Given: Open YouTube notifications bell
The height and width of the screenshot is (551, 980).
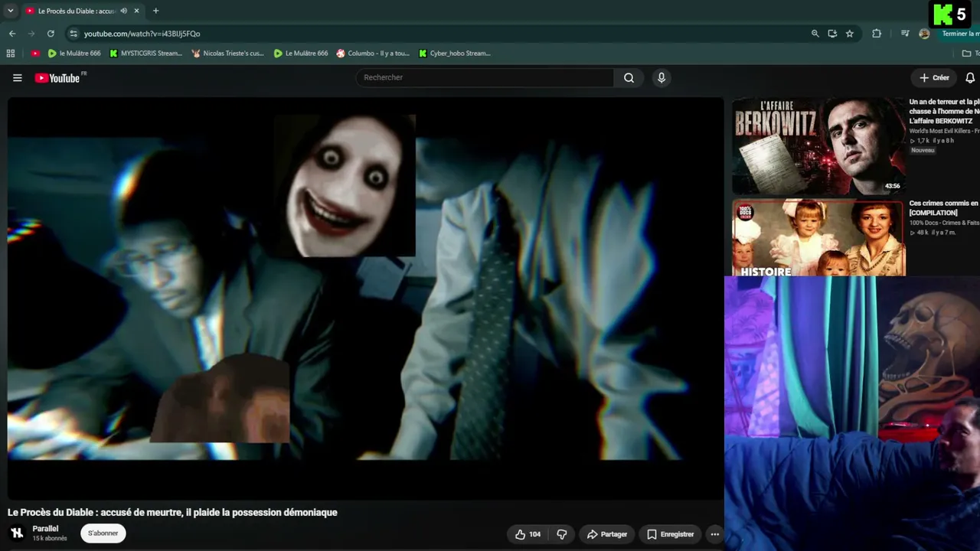Looking at the screenshot, I should (x=970, y=77).
